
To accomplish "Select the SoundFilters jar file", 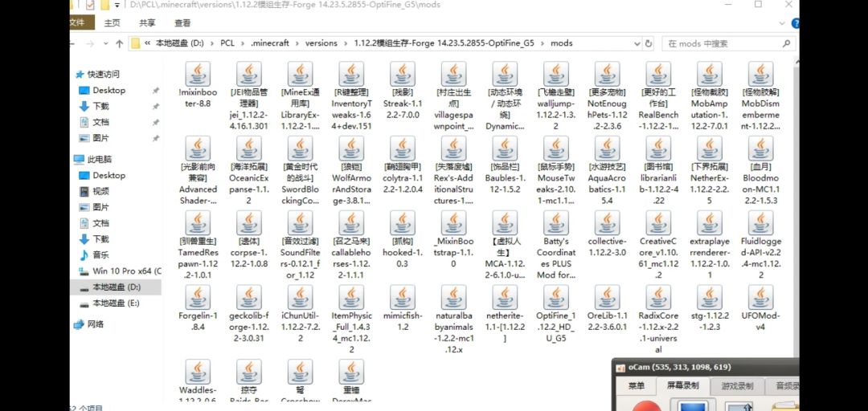I will 300,245.
